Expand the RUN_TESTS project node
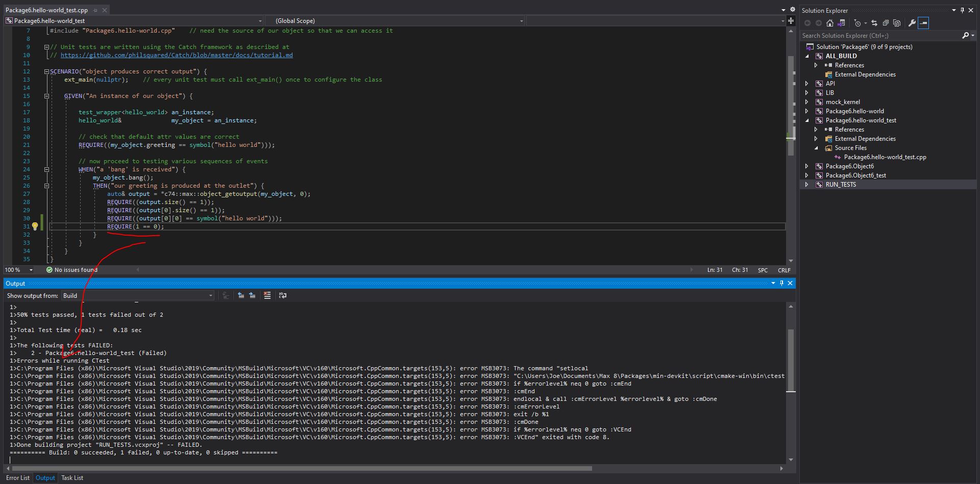Viewport: 980px width, 484px height. 806,185
